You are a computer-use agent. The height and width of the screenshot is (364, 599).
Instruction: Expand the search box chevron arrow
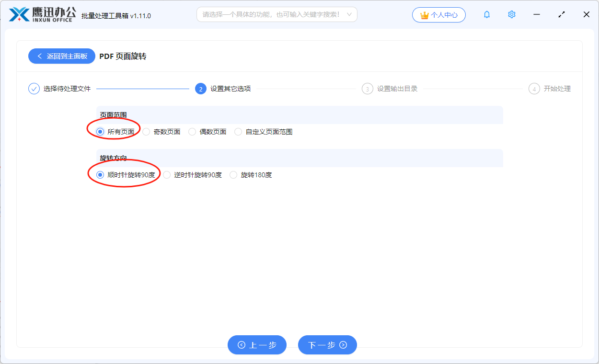coord(350,14)
